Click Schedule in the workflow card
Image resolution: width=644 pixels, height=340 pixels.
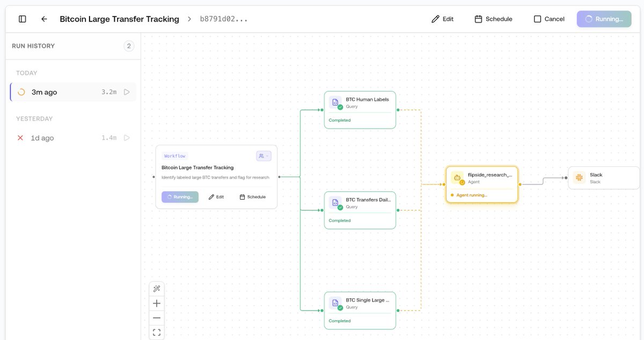click(x=253, y=197)
